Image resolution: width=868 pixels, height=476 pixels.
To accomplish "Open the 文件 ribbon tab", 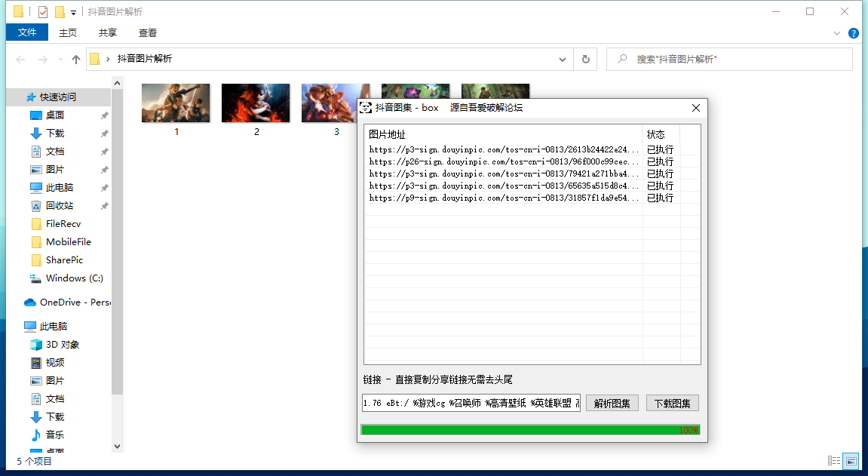I will pos(27,32).
